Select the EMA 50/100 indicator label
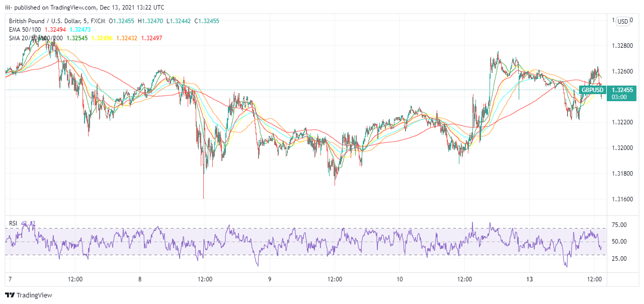This screenshot has width=644, height=304. click(x=25, y=30)
